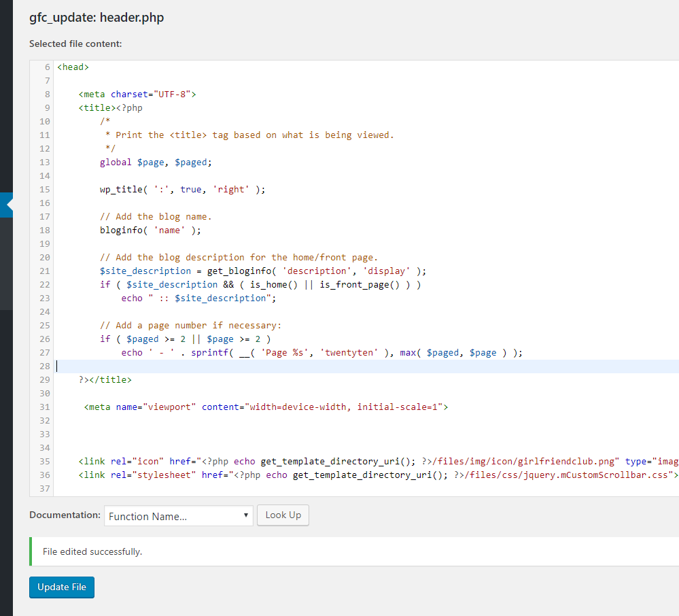Click line number 15 in gutter
This screenshot has height=616, width=679.
point(45,189)
